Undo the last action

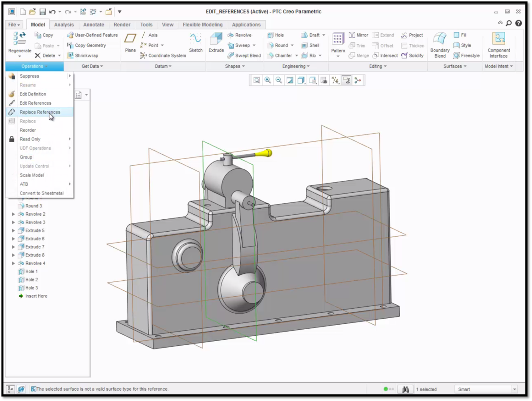tap(52, 12)
